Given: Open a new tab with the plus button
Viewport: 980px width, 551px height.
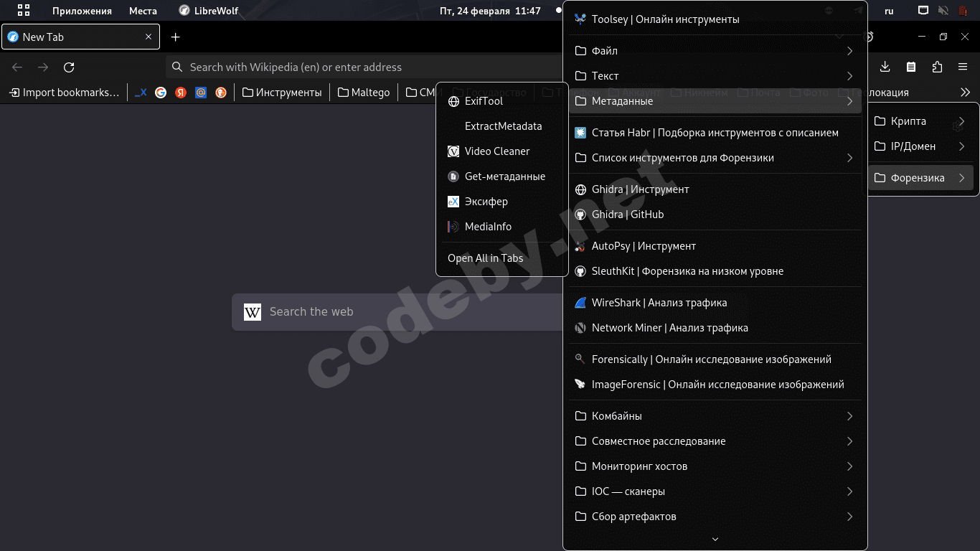Looking at the screenshot, I should point(175,37).
